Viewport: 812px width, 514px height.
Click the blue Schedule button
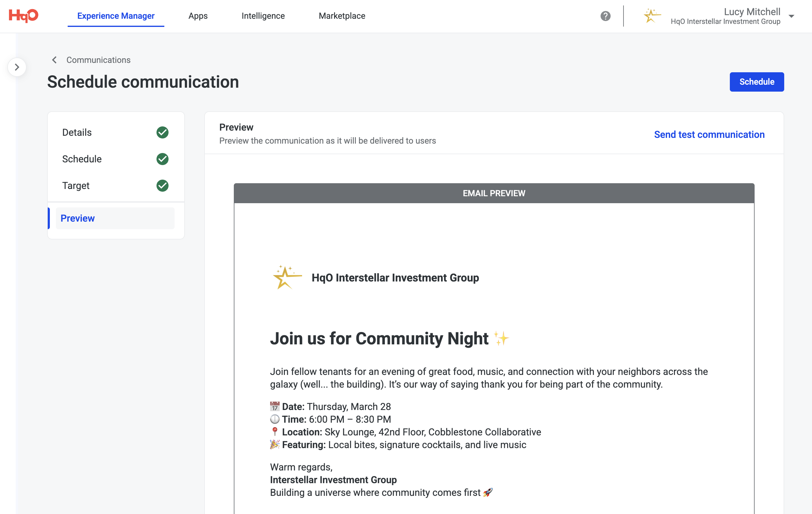coord(757,82)
